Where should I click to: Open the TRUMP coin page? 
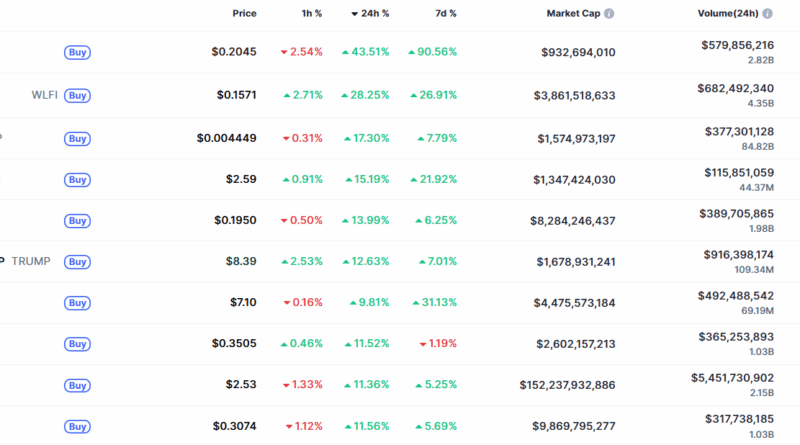coord(31,261)
